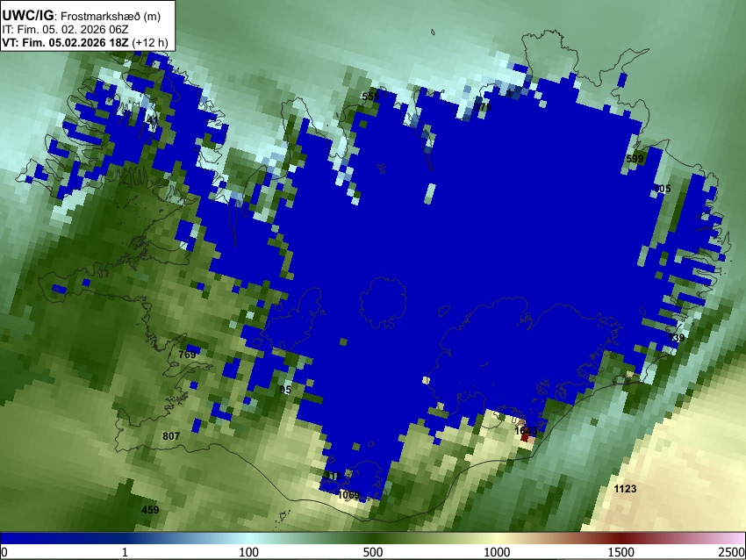Click the 807 height label on the map
The image size is (746, 560).
click(171, 436)
